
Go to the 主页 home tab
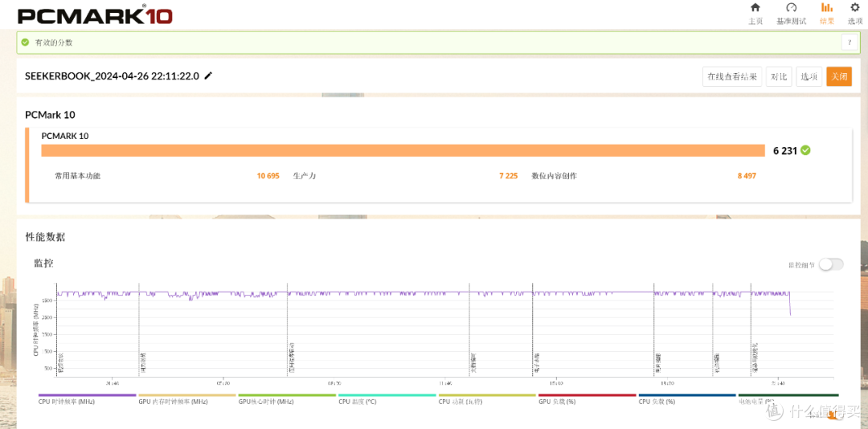[x=755, y=14]
